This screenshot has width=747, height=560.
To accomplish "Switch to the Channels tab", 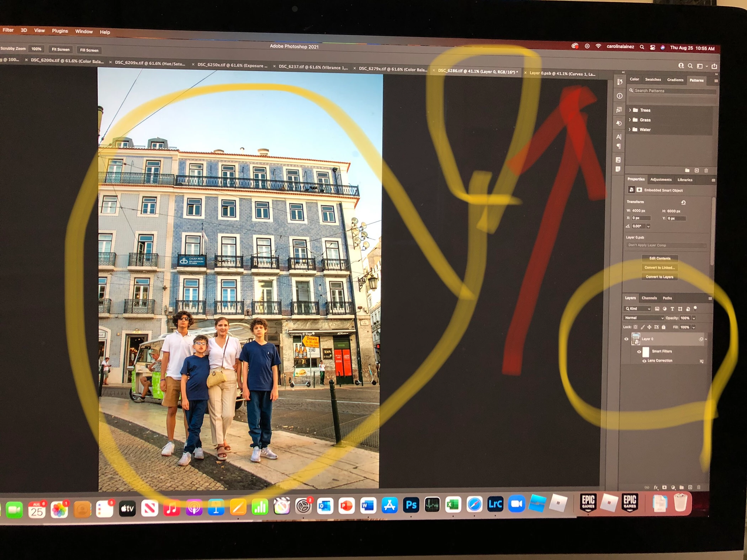I will (x=649, y=298).
